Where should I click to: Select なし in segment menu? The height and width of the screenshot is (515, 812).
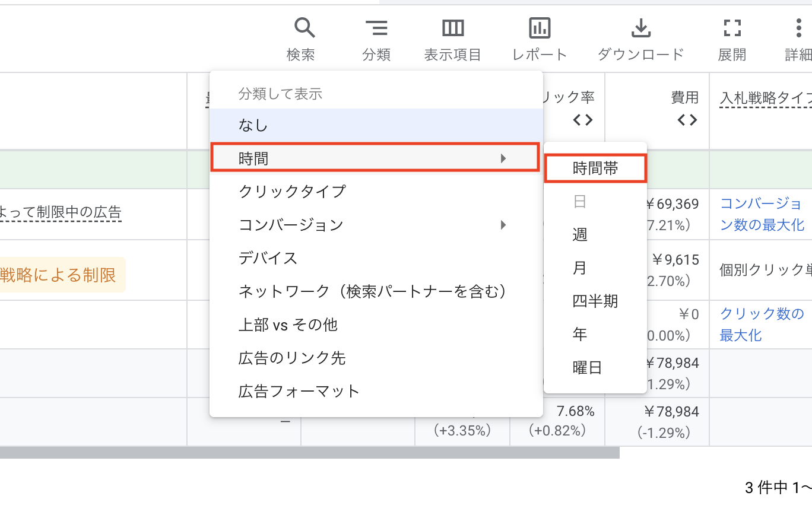click(x=253, y=125)
